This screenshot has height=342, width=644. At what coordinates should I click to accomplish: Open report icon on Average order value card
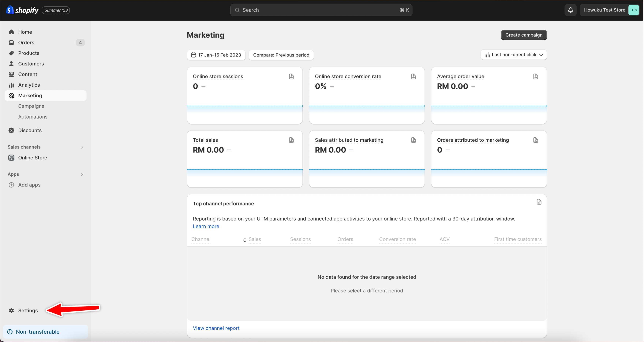[x=535, y=76]
